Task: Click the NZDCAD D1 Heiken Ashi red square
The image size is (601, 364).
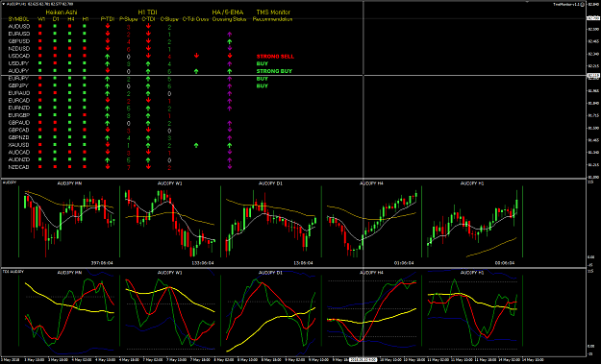Action: (x=55, y=167)
